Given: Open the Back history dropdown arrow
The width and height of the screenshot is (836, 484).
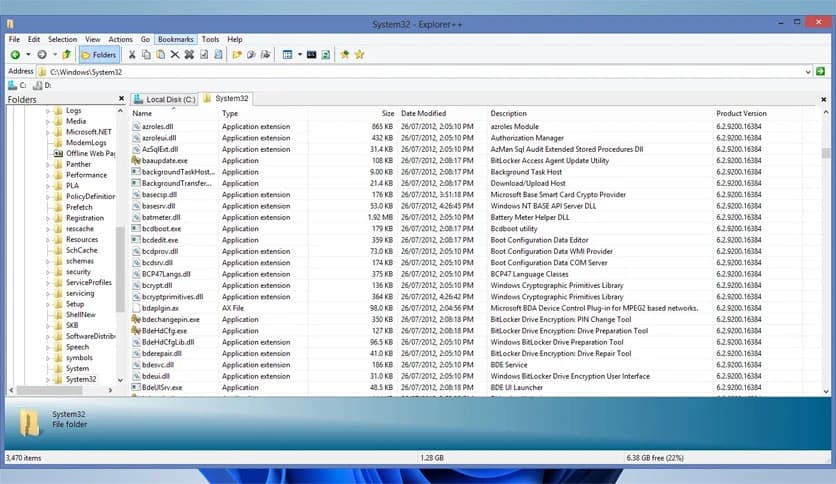Looking at the screenshot, I should pyautogui.click(x=28, y=54).
